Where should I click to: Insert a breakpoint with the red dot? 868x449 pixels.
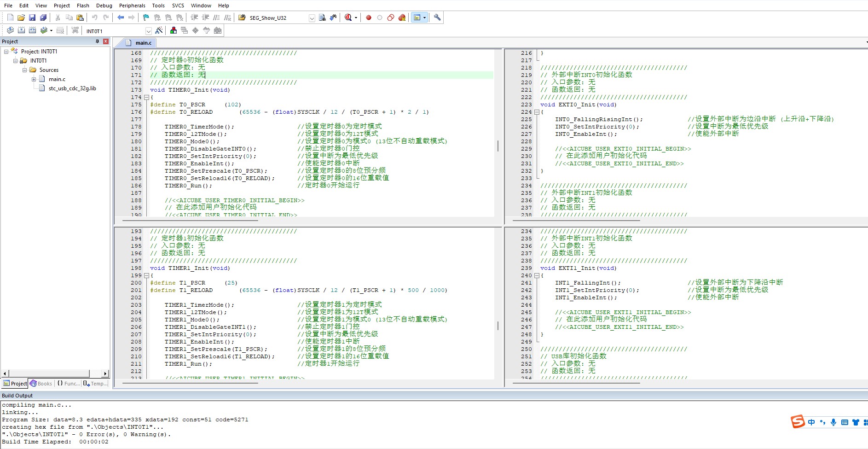[x=369, y=17]
